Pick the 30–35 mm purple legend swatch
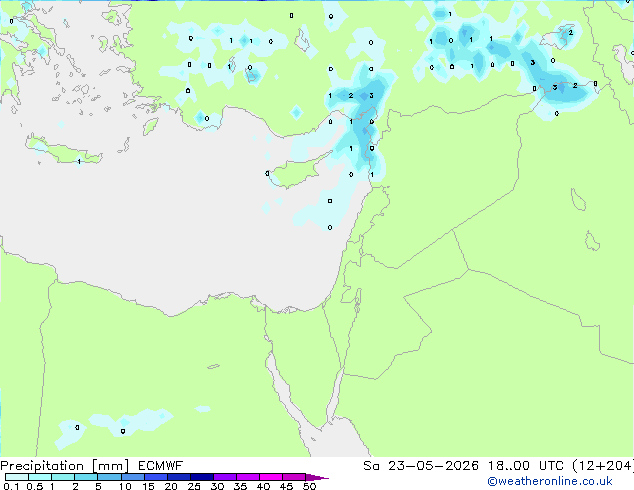This screenshot has width=634, height=490. coord(225,477)
